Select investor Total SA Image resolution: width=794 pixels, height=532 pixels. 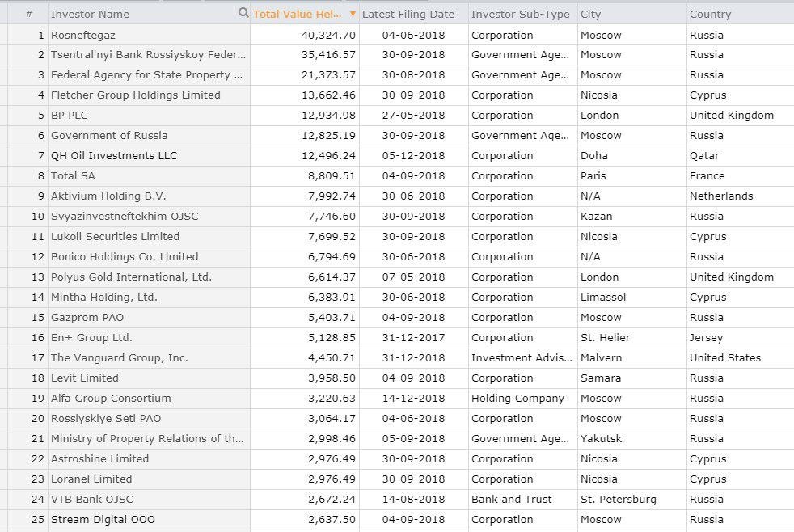click(x=73, y=176)
